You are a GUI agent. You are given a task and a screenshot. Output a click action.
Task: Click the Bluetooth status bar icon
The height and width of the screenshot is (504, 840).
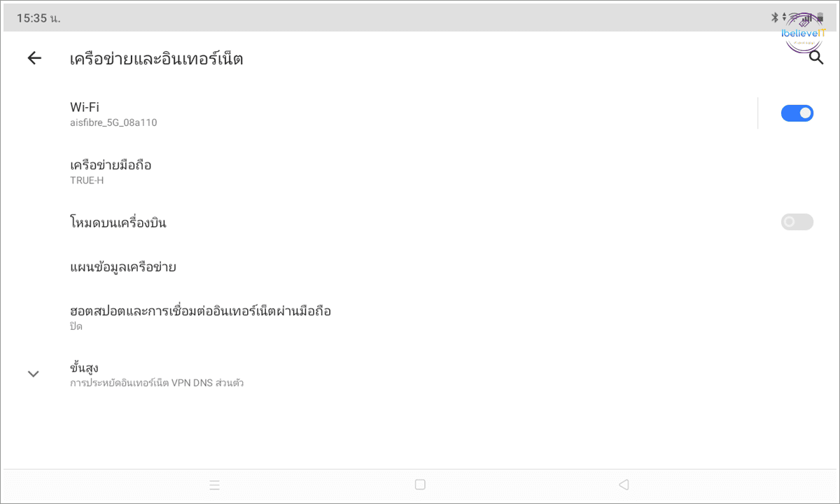[x=775, y=17]
